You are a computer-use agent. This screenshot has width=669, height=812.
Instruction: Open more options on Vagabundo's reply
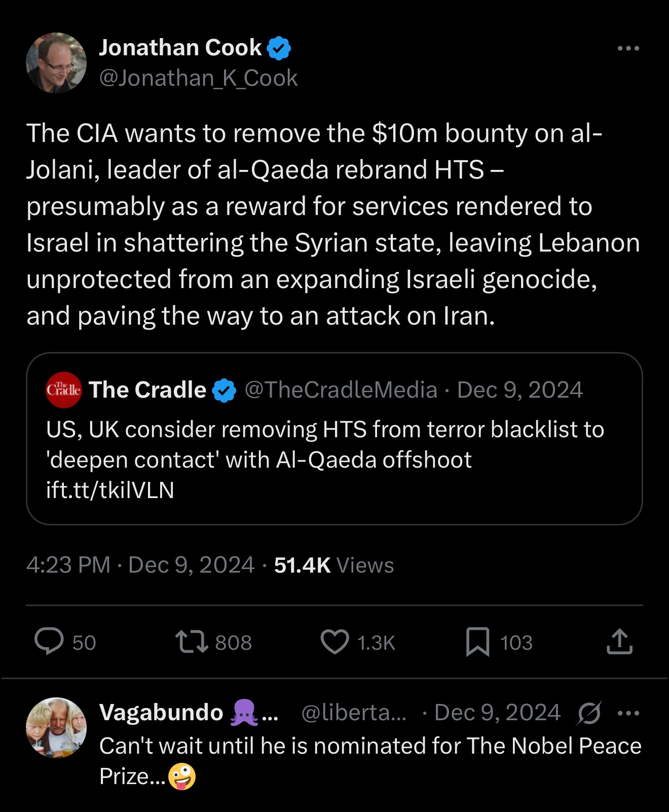[x=628, y=713]
